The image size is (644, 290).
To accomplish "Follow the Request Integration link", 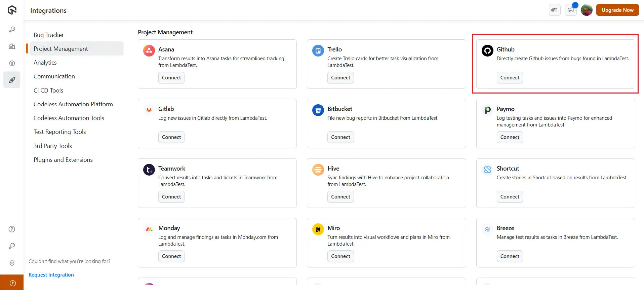I will pos(51,275).
